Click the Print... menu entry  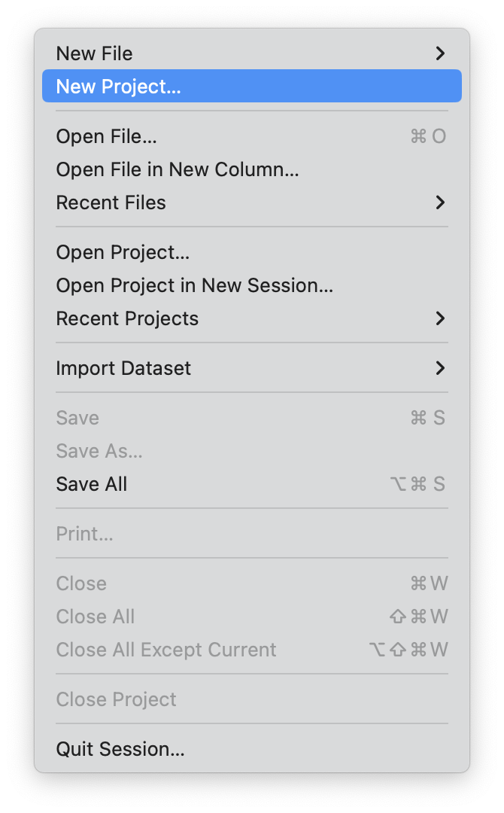point(84,534)
